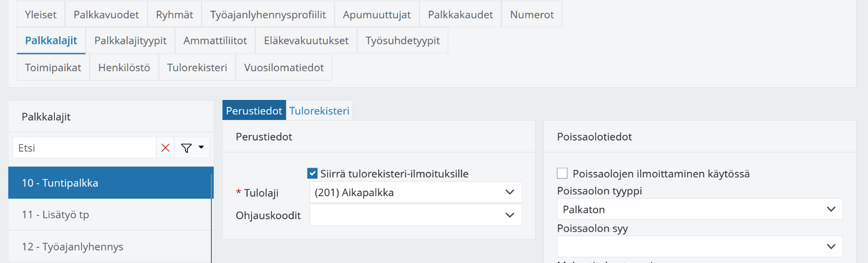This screenshot has height=263, width=868.
Task: Uncheck Siirrä tulorekisteri-ilmoituksille checkbox
Action: tap(313, 174)
